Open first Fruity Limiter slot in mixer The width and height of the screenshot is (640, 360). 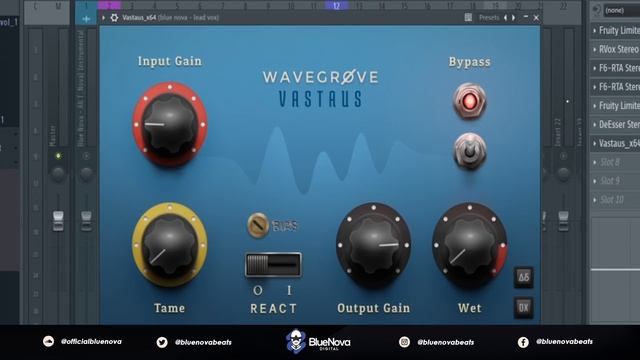pyautogui.click(x=616, y=30)
